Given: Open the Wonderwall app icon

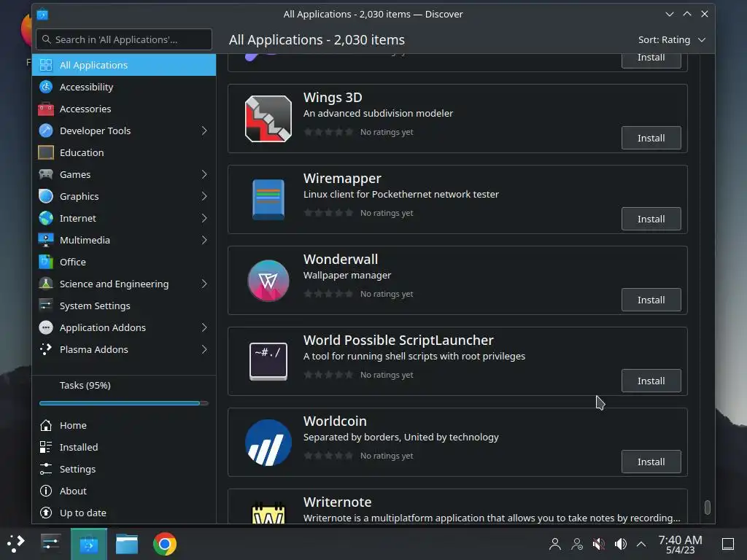Looking at the screenshot, I should pyautogui.click(x=268, y=281).
